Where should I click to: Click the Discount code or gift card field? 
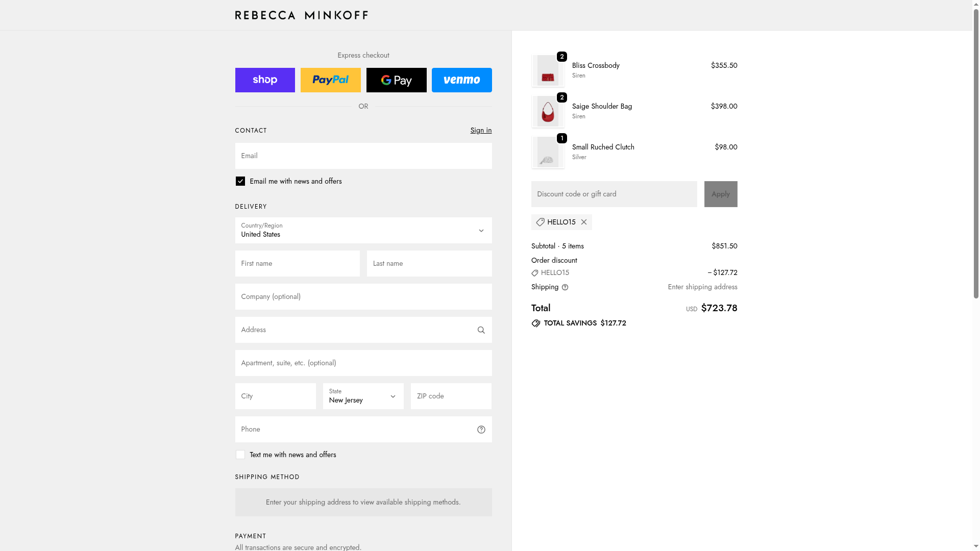(614, 194)
